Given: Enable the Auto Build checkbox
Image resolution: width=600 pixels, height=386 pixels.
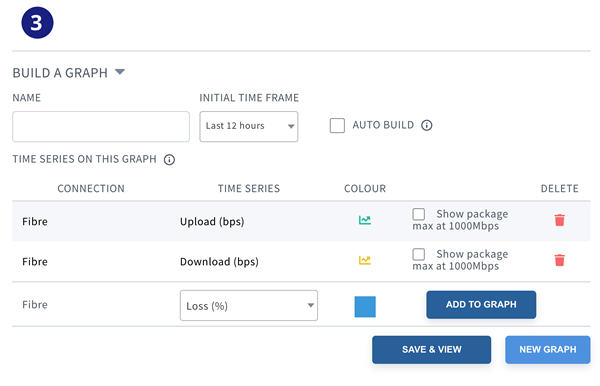Looking at the screenshot, I should click(x=337, y=125).
